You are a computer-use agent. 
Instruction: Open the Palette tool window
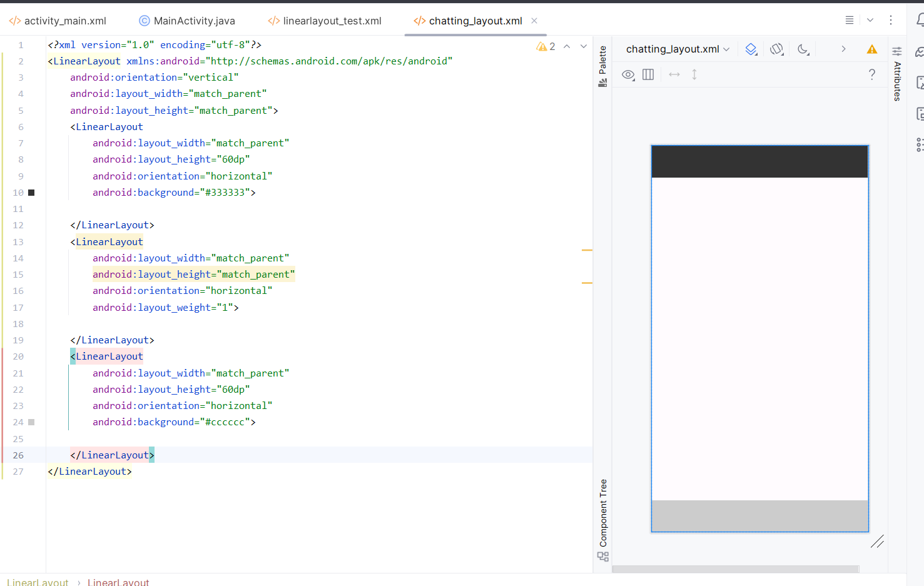[x=602, y=66]
